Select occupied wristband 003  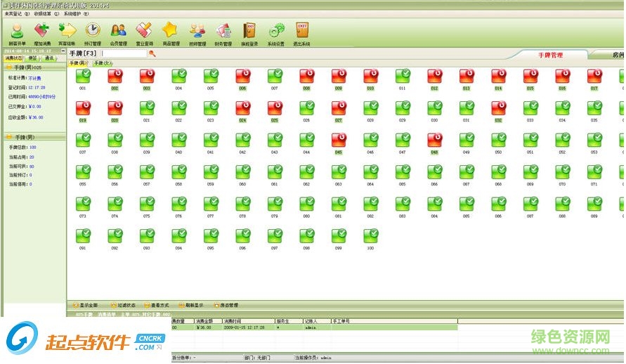point(147,76)
